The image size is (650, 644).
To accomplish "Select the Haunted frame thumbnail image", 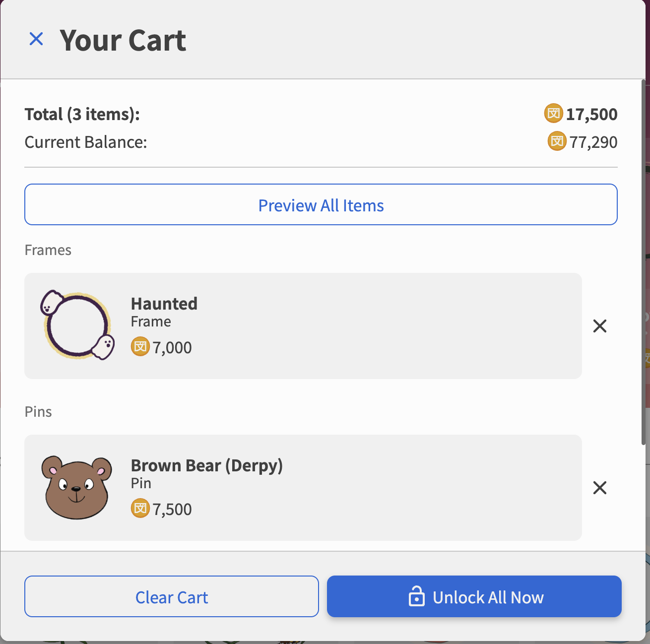I will click(x=77, y=325).
